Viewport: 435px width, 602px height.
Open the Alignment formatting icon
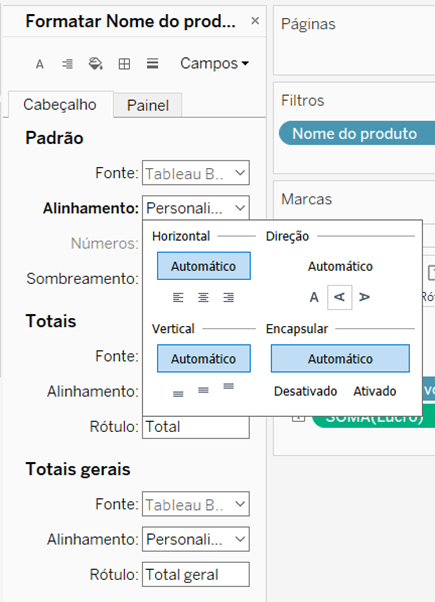tap(68, 64)
